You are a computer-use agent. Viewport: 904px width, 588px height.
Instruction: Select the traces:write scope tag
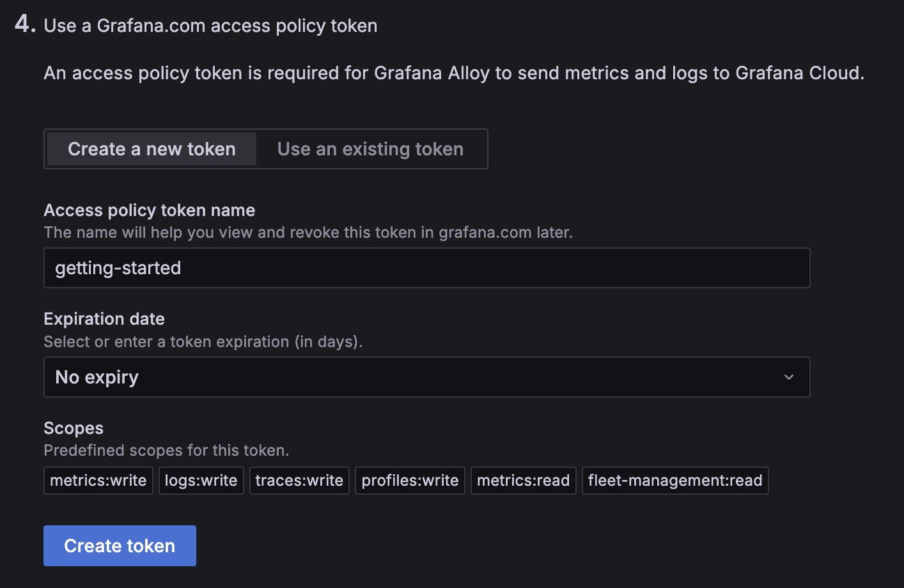(299, 481)
